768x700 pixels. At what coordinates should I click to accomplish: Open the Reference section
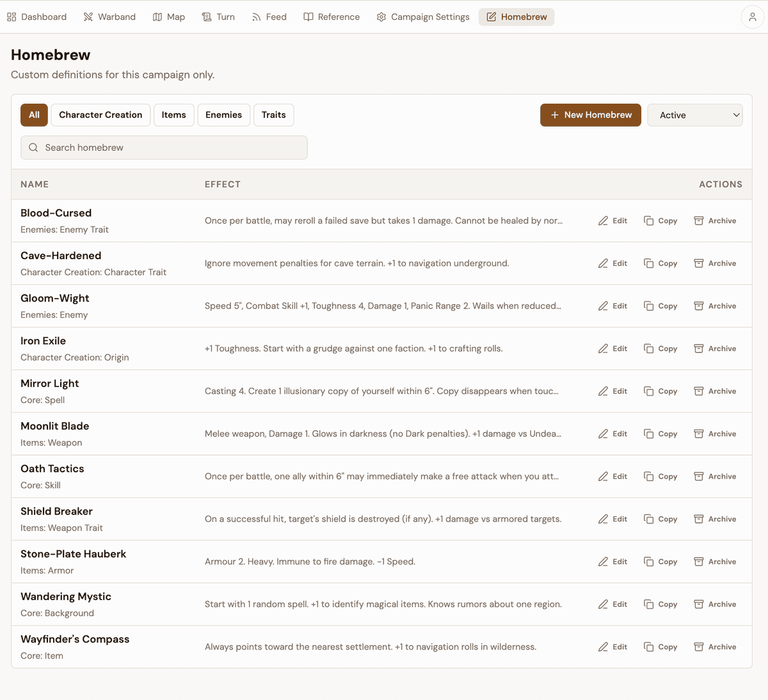pyautogui.click(x=332, y=17)
